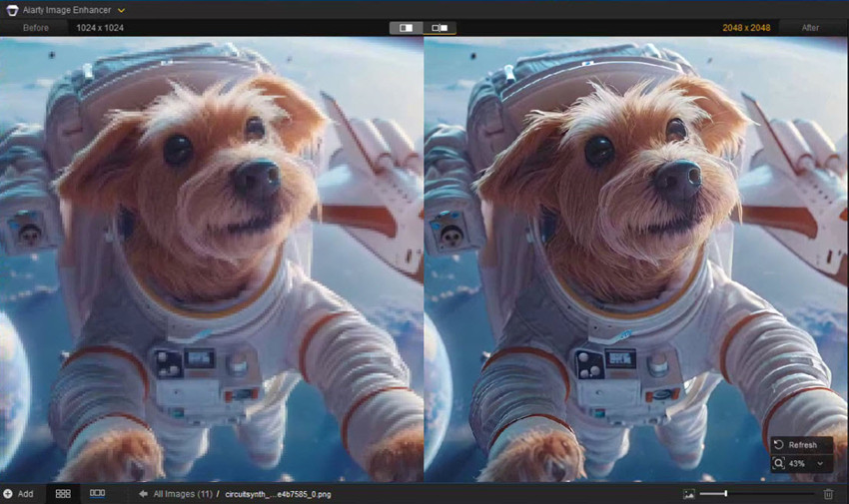The height and width of the screenshot is (504, 849).
Task: Click the Add button label
Action: coord(26,494)
